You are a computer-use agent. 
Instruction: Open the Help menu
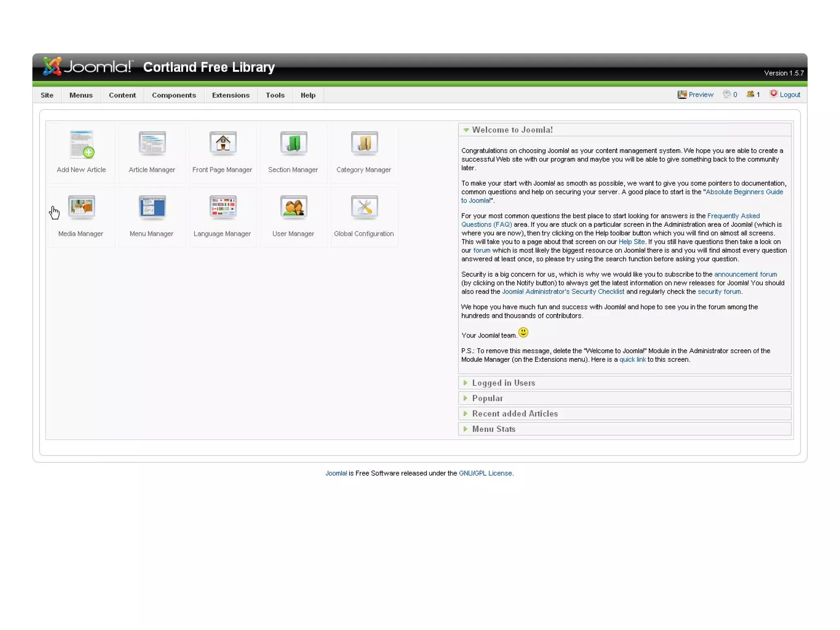point(308,95)
